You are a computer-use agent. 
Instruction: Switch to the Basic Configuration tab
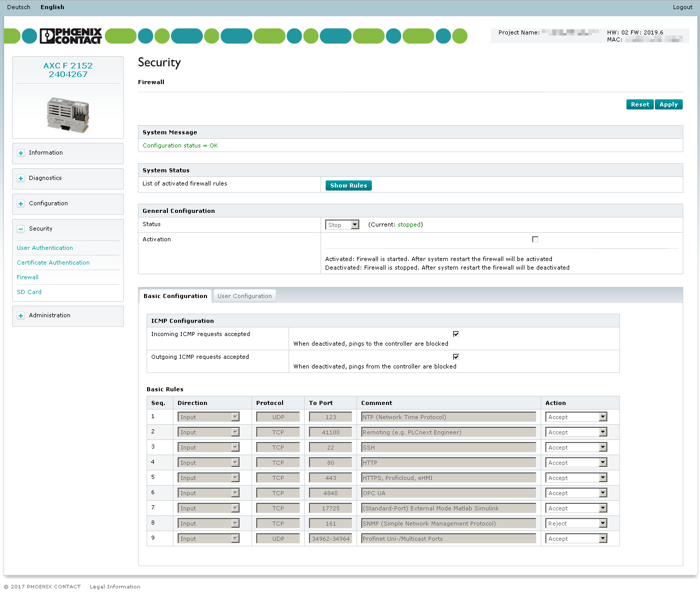pyautogui.click(x=176, y=296)
